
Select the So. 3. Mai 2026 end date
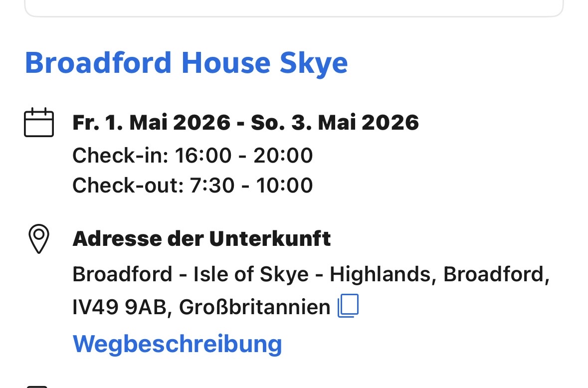pyautogui.click(x=335, y=123)
